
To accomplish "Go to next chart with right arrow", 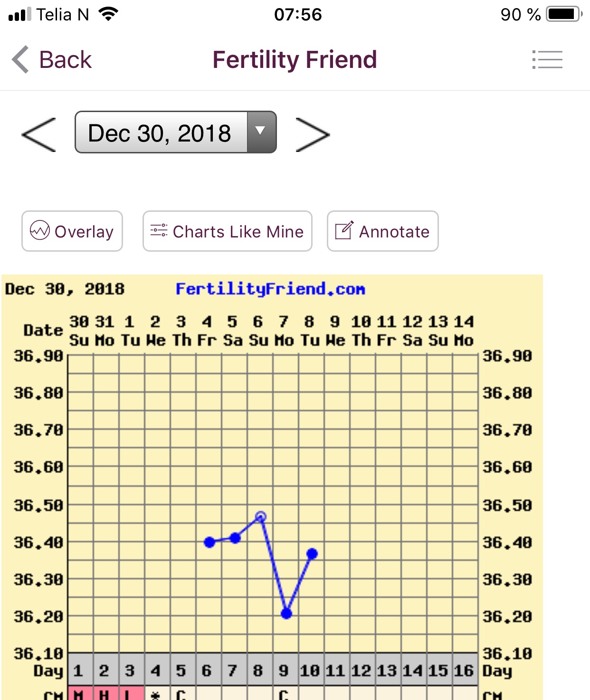I will click(312, 135).
